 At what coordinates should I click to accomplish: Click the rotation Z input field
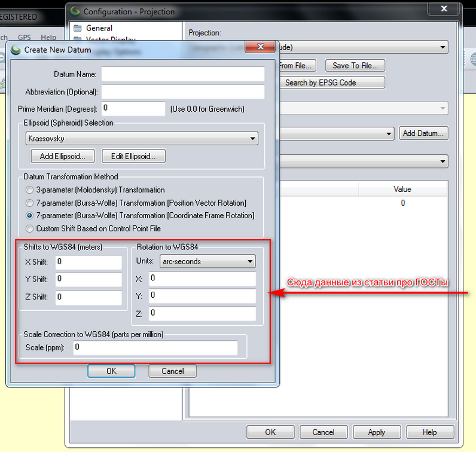[x=203, y=313]
